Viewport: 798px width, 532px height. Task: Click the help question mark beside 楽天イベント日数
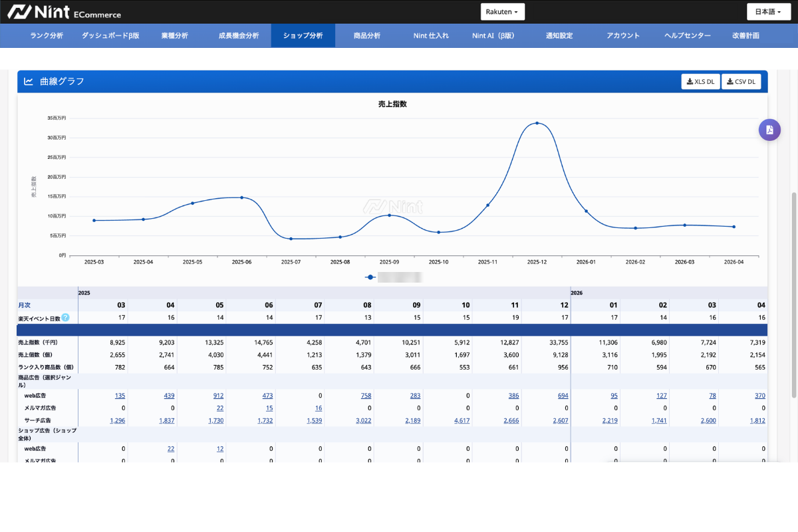65,318
